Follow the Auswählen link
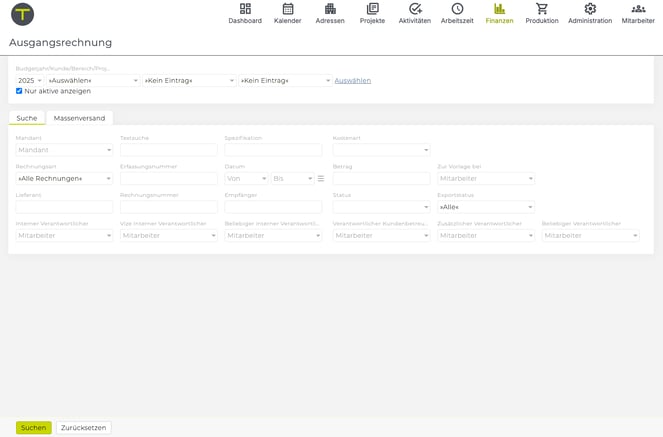The image size is (663, 437). [x=352, y=80]
